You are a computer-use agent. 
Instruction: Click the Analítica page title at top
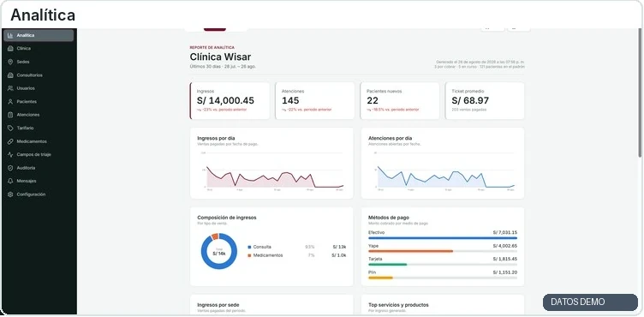[x=43, y=15]
